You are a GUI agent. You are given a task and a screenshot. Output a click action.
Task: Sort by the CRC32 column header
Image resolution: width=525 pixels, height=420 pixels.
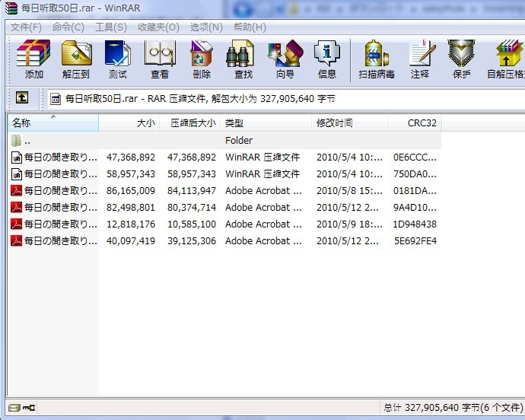tap(415, 123)
